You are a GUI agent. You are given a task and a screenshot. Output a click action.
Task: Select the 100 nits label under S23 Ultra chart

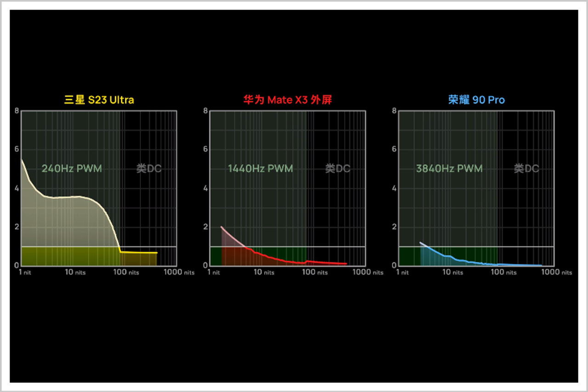pyautogui.click(x=126, y=272)
